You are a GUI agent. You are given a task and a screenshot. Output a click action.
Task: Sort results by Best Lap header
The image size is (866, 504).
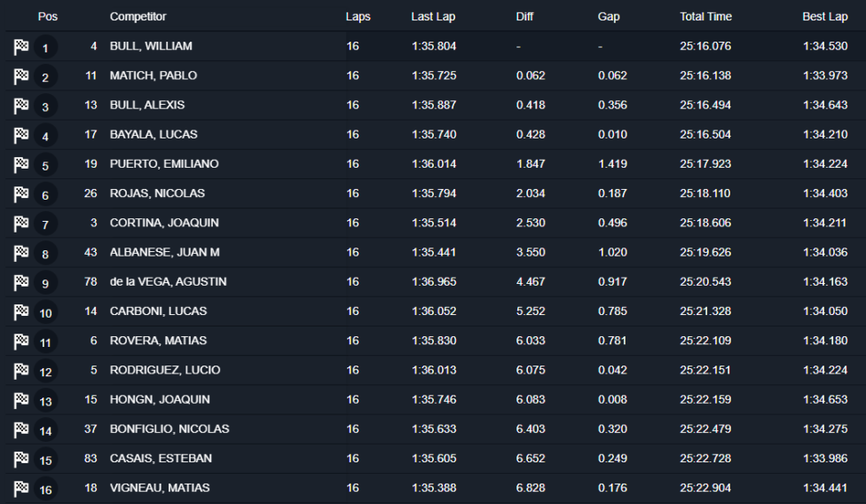click(824, 17)
